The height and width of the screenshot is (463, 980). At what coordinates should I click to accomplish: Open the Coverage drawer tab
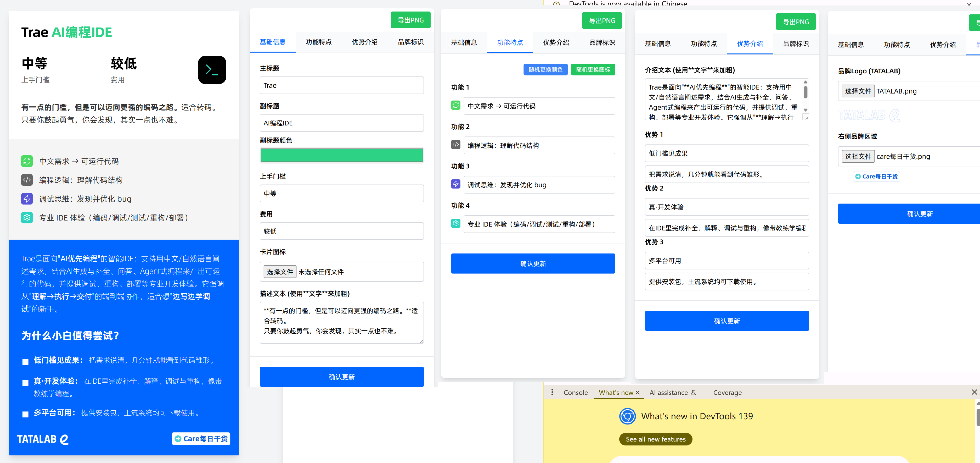[727, 393]
